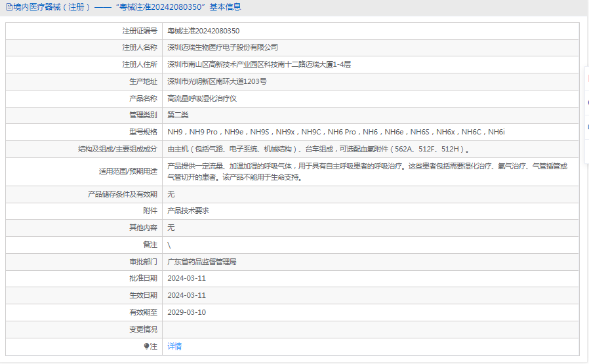This screenshot has width=589, height=364.
Task: Click 无 value in 产品储存条件及有效期 row
Action: point(171,194)
